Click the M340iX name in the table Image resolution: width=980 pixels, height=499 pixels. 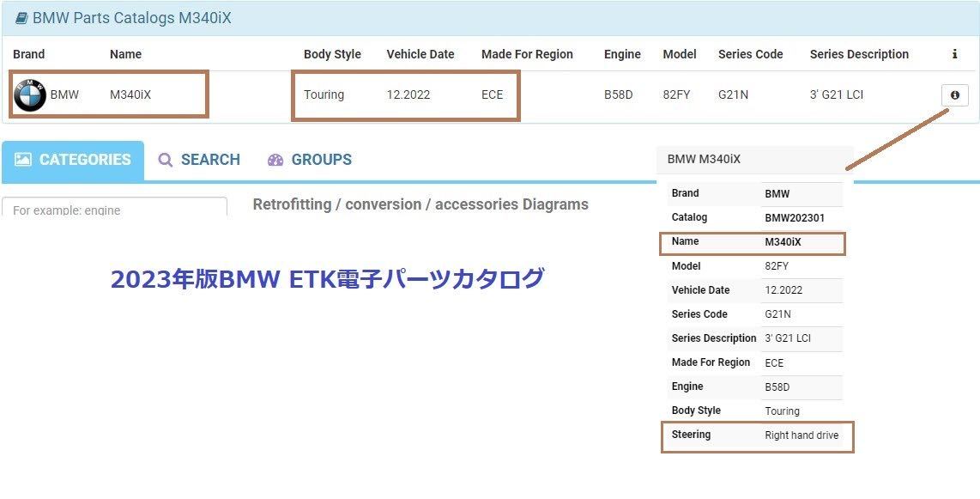131,94
